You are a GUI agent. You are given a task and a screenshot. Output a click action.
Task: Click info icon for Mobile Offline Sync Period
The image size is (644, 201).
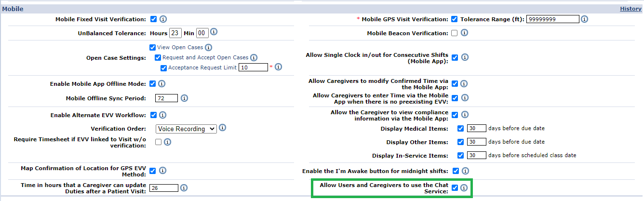coord(184,98)
